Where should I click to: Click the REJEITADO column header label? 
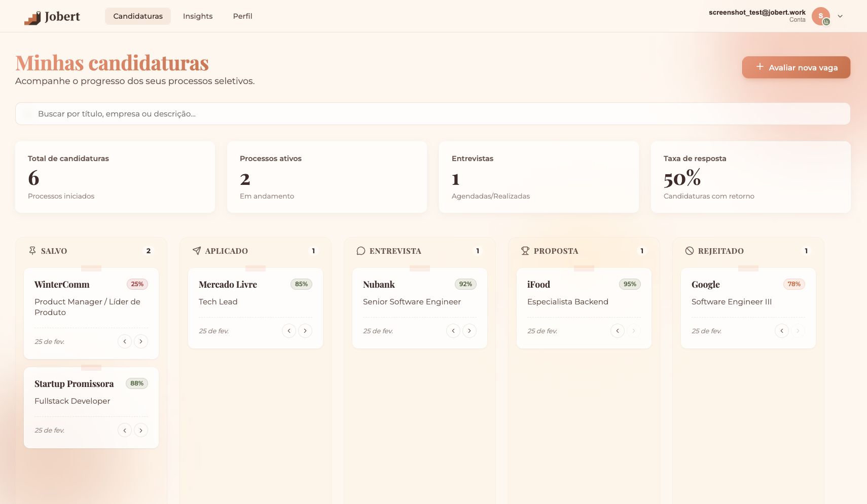coord(721,251)
